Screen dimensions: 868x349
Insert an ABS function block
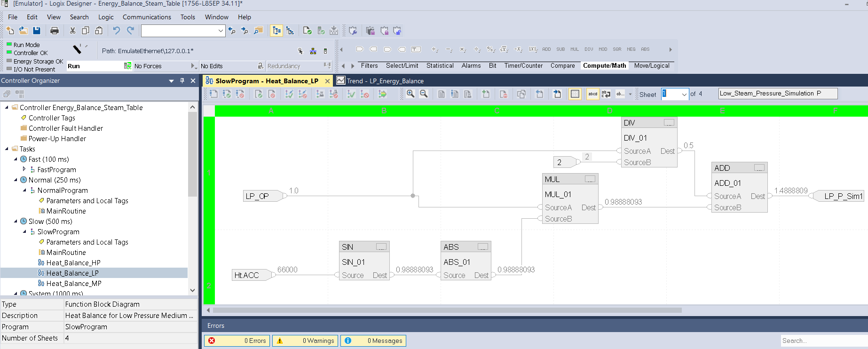pos(645,49)
